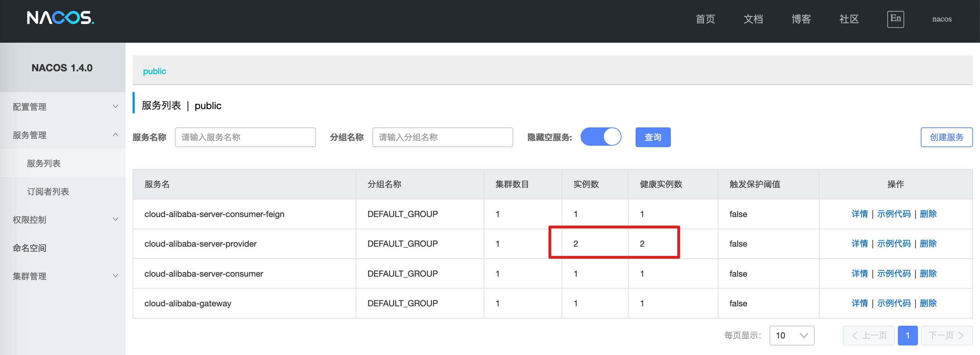Click 删除 for cloud-alibaba-server-consumer-feign
980x355 pixels.
pyautogui.click(x=928, y=214)
